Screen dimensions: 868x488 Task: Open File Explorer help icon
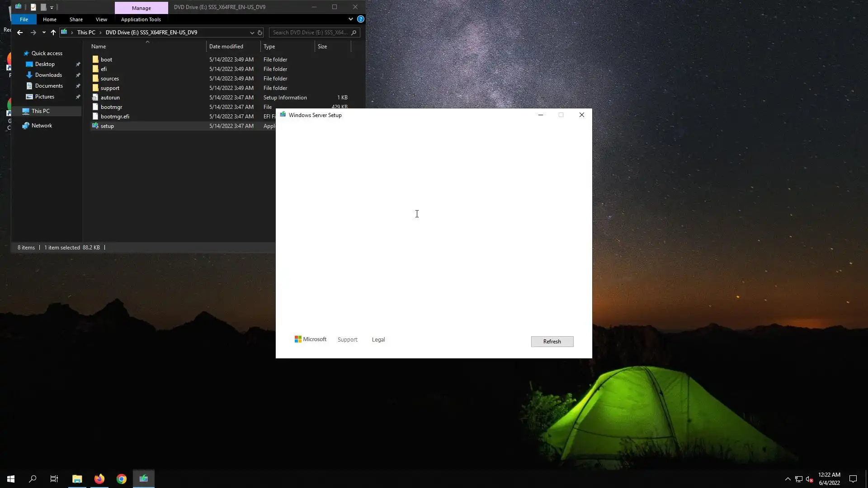tap(360, 19)
